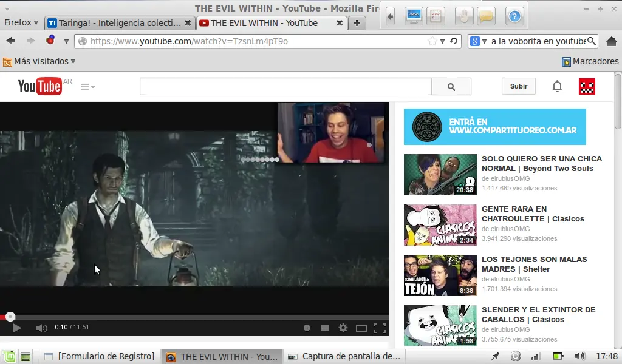Open search engine selector dropdown arrow
622x364 pixels.
(x=484, y=41)
